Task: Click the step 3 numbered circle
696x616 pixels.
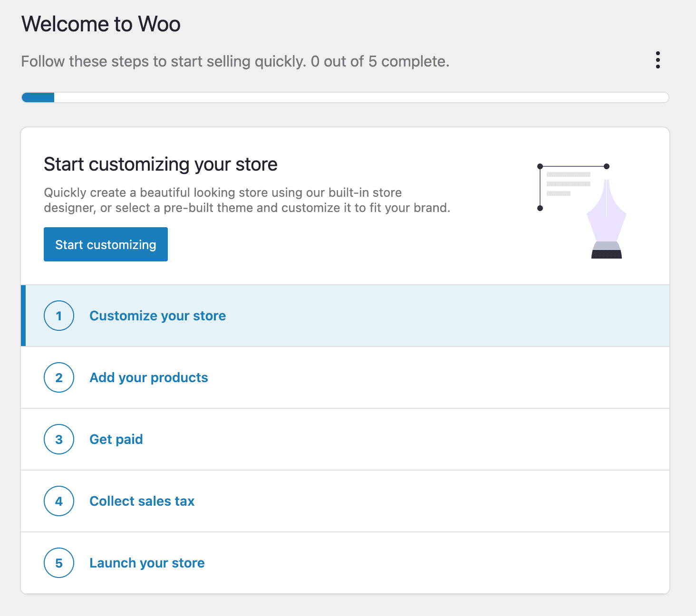Action: pyautogui.click(x=59, y=439)
